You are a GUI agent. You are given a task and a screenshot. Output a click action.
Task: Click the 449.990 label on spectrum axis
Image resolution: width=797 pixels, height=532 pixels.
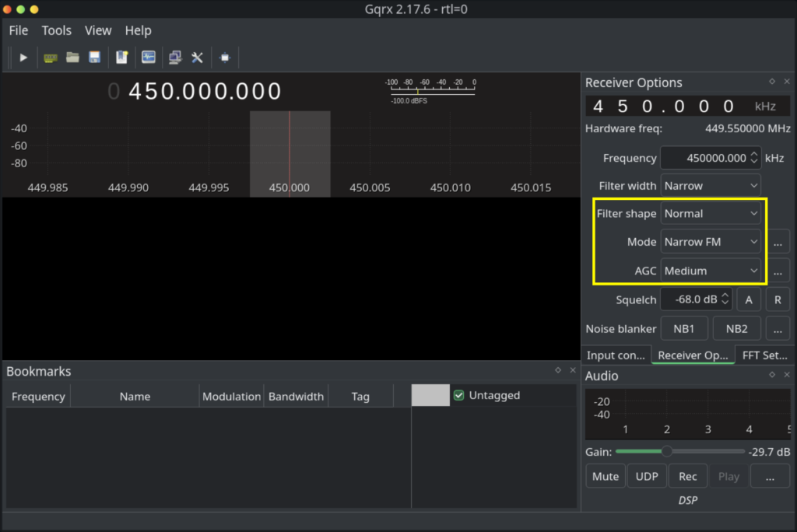click(x=128, y=187)
